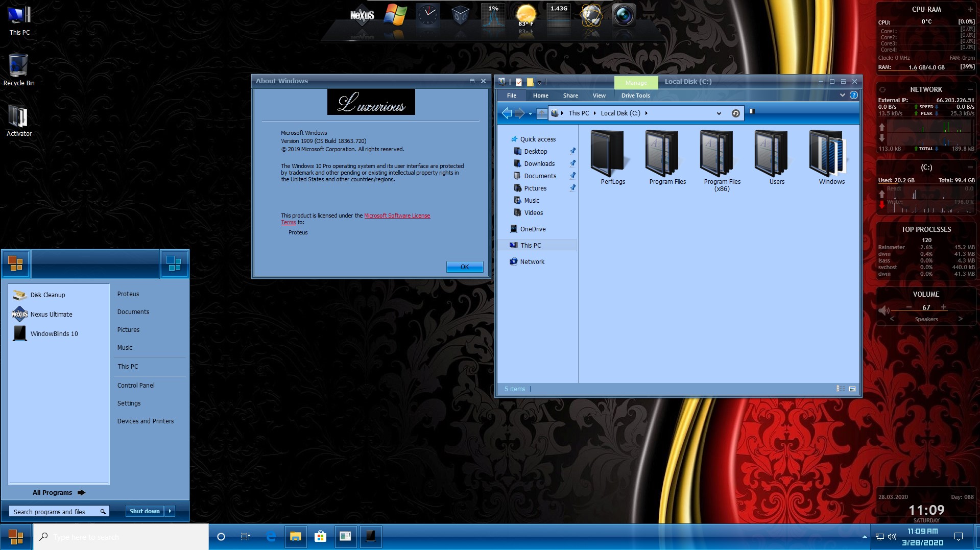The width and height of the screenshot is (980, 550).
Task: Click the Nexus logo in the dock
Action: [362, 15]
